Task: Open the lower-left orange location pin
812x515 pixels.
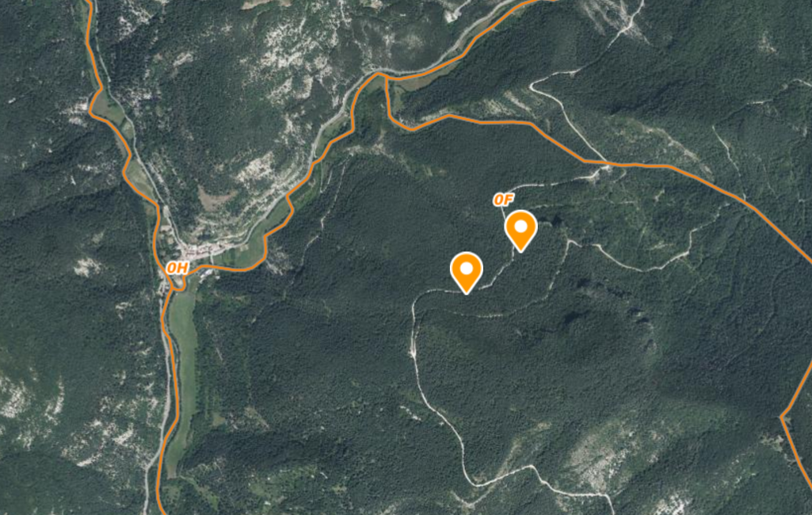Action: [x=466, y=273]
